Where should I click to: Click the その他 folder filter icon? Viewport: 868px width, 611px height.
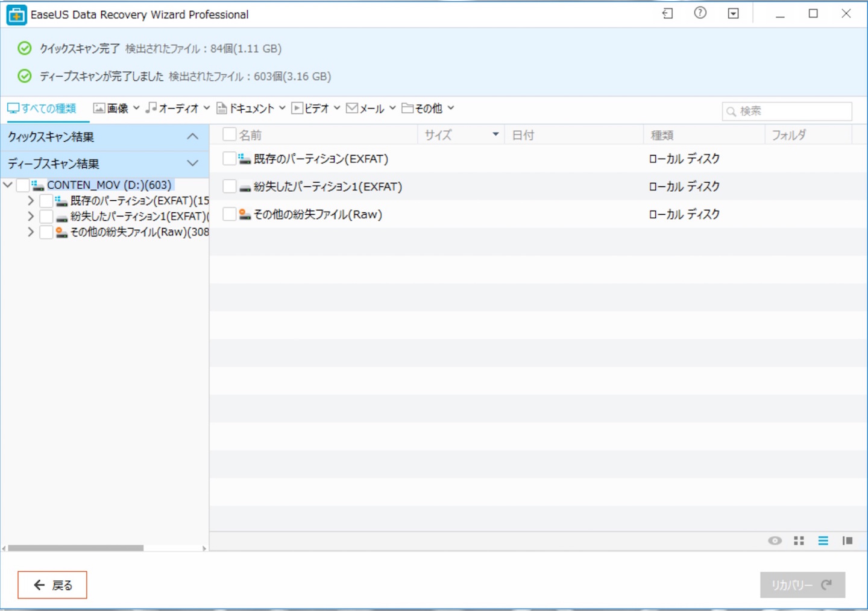coord(407,108)
